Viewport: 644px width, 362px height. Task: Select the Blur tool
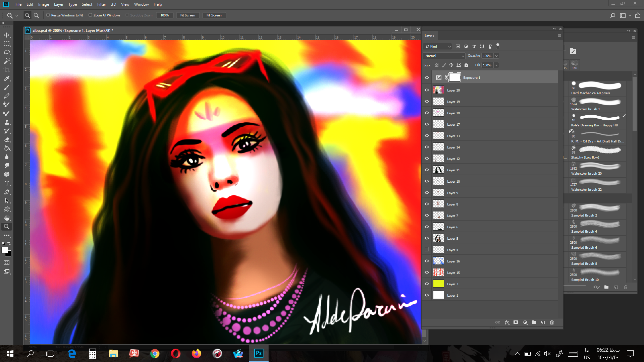7,157
